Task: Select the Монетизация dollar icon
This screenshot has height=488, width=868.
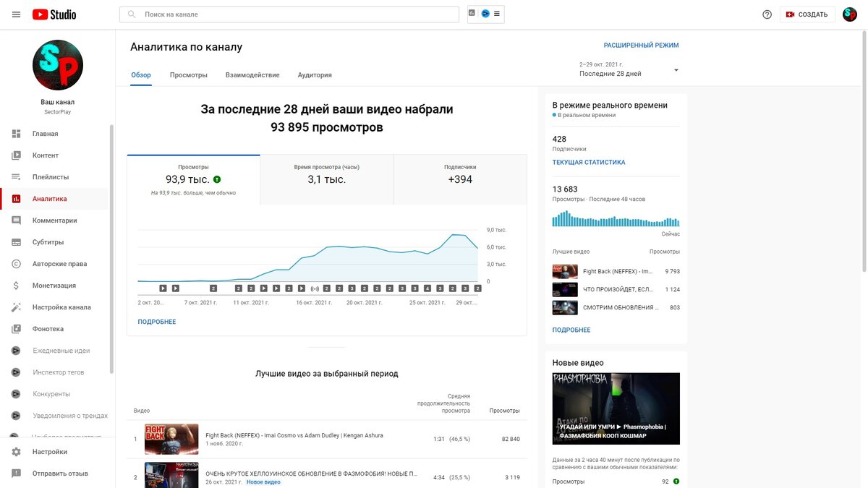Action: pos(14,285)
